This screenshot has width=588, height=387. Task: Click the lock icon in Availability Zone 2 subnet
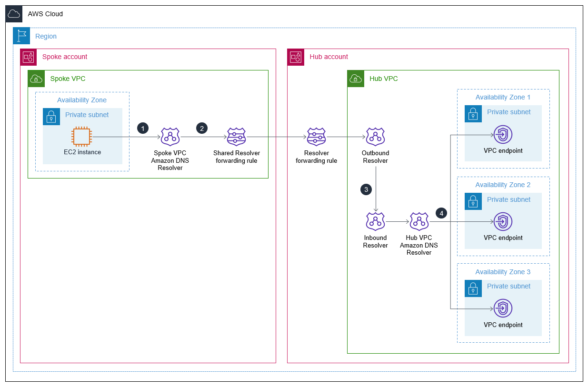pos(473,201)
